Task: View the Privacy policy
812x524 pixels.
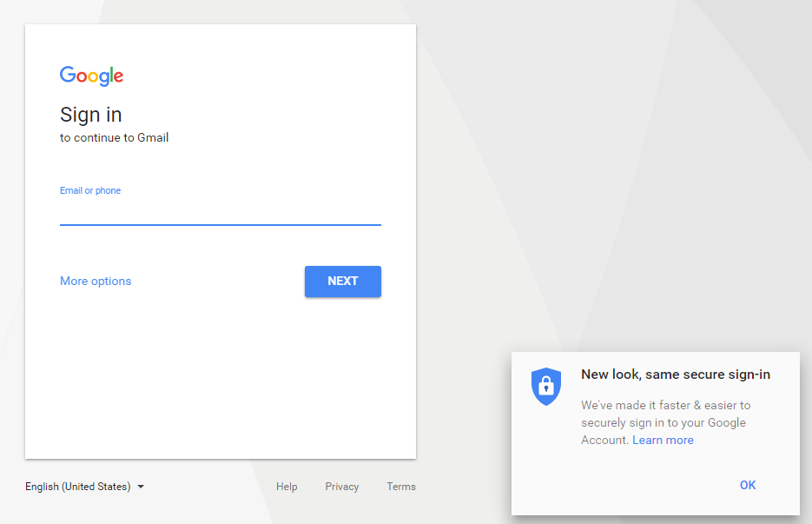Action: tap(341, 487)
